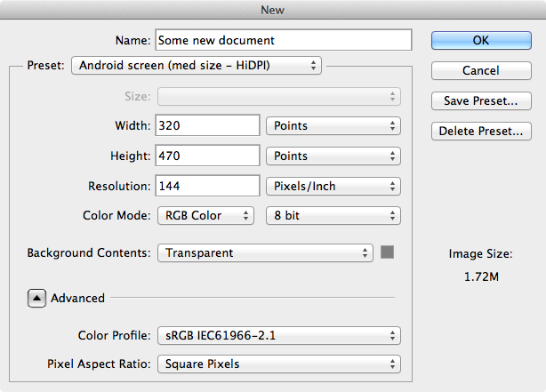Click the Cancel button
Image resolution: width=546 pixels, height=392 pixels.
(480, 70)
